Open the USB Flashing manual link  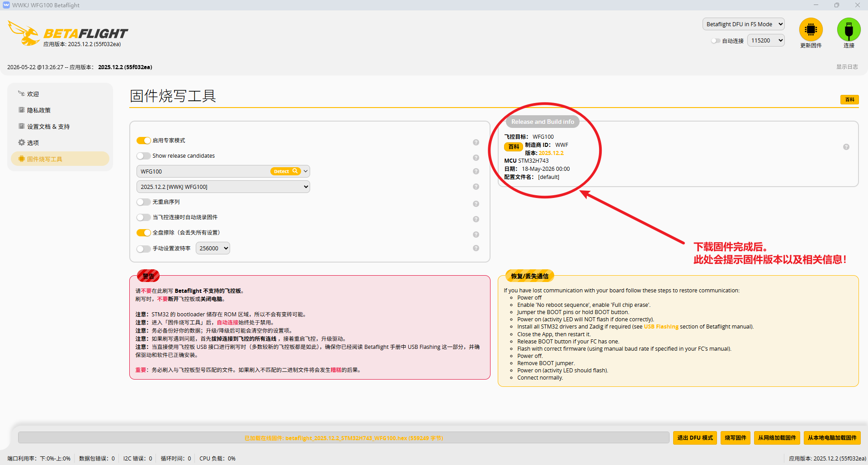(661, 327)
